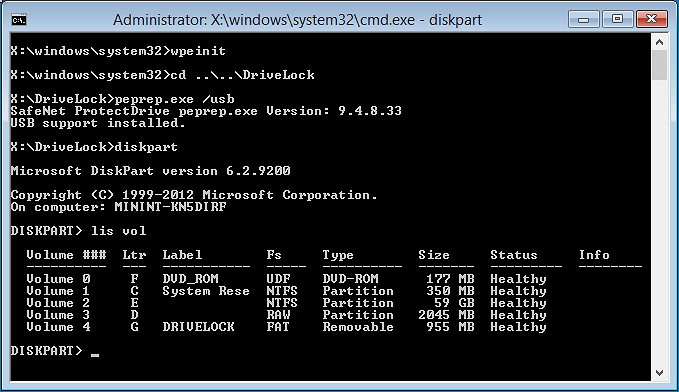Image resolution: width=679 pixels, height=392 pixels.
Task: Click the 59 GB size value
Action: point(454,302)
